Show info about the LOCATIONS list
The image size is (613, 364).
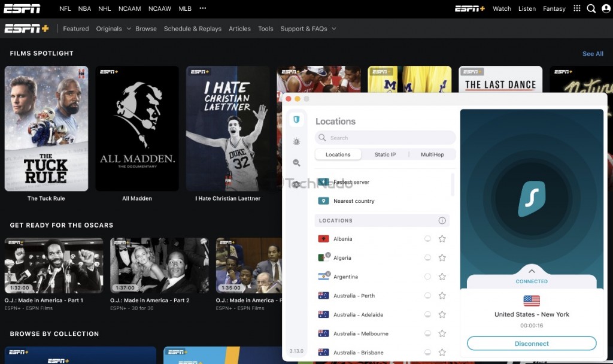tap(442, 220)
